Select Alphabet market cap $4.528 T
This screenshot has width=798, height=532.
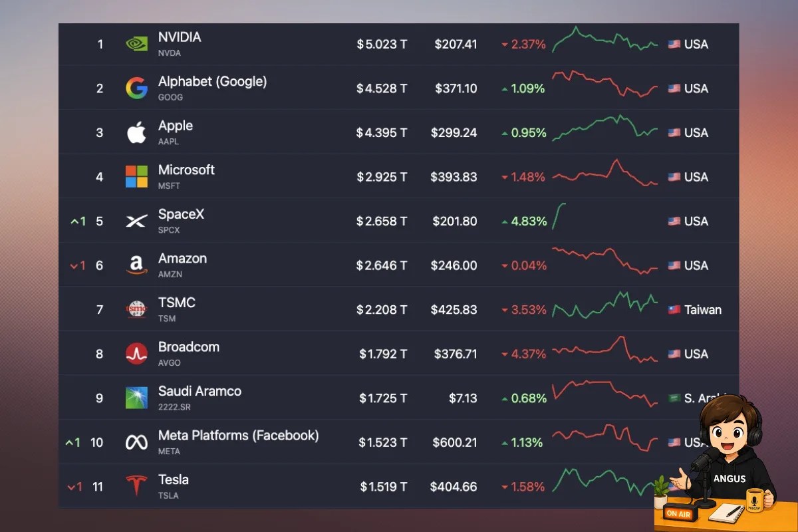[382, 88]
